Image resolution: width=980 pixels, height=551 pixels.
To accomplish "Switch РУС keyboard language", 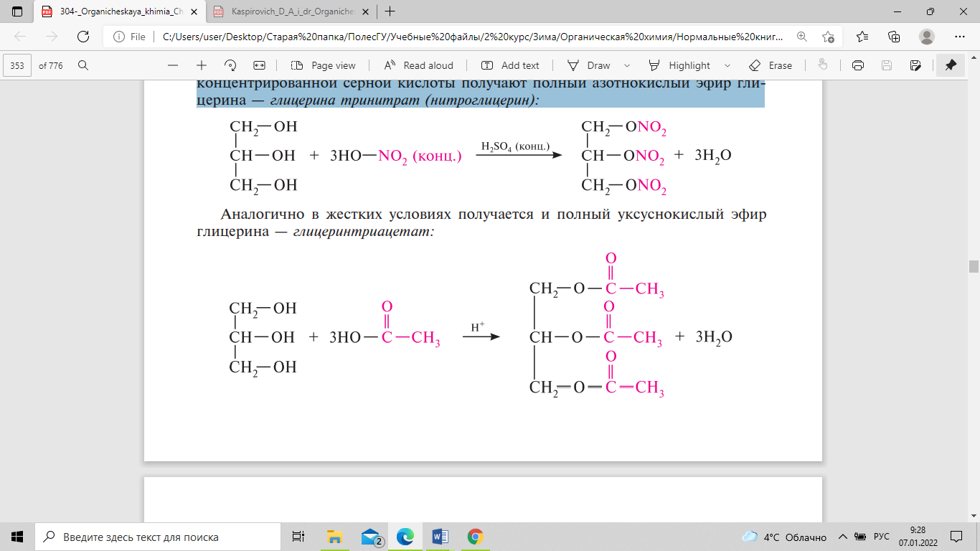I will (882, 537).
